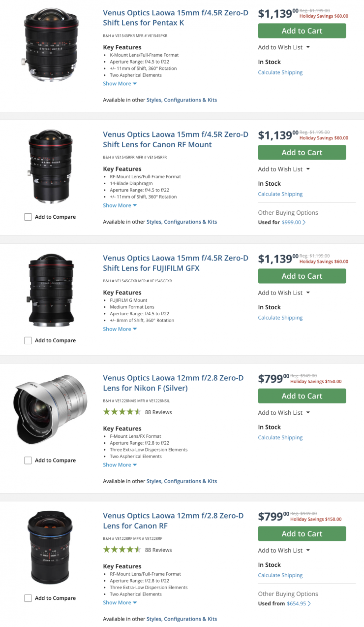Click the FUJIFILM GFX shift lens image
This screenshot has width=364, height=627.
pyautogui.click(x=51, y=291)
